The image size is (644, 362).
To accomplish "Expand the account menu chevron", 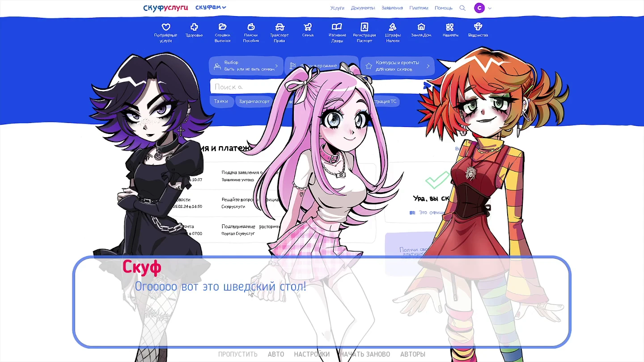I will coord(490,8).
